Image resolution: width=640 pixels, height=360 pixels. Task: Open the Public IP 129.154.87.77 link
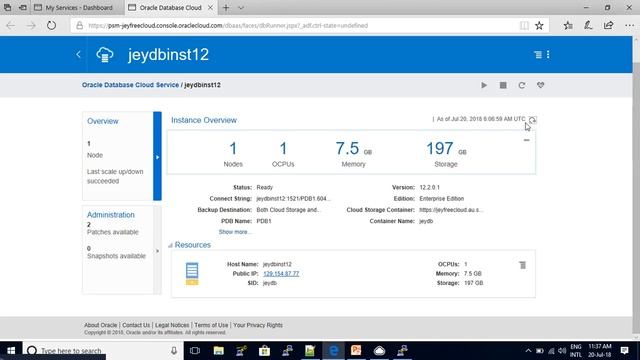tap(281, 273)
